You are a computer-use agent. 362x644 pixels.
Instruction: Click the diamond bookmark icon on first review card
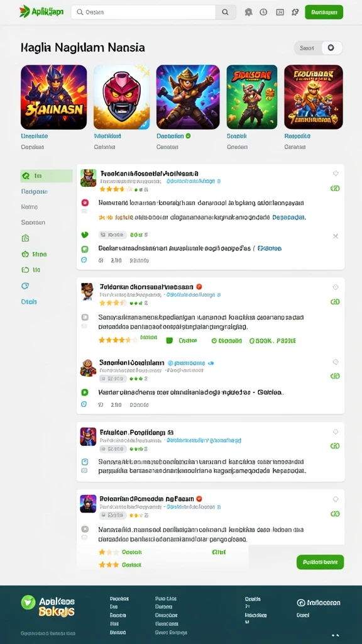(336, 174)
